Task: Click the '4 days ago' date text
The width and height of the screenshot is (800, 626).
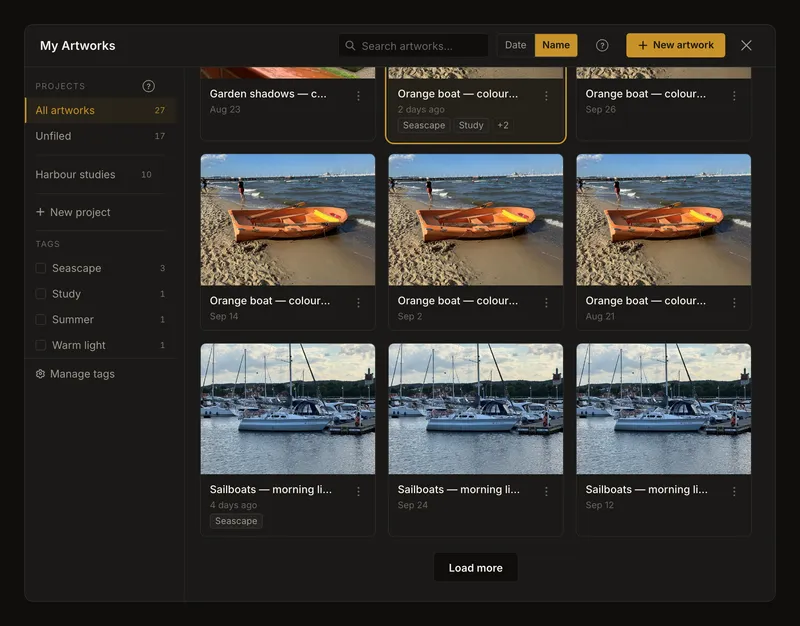Action: click(x=233, y=505)
